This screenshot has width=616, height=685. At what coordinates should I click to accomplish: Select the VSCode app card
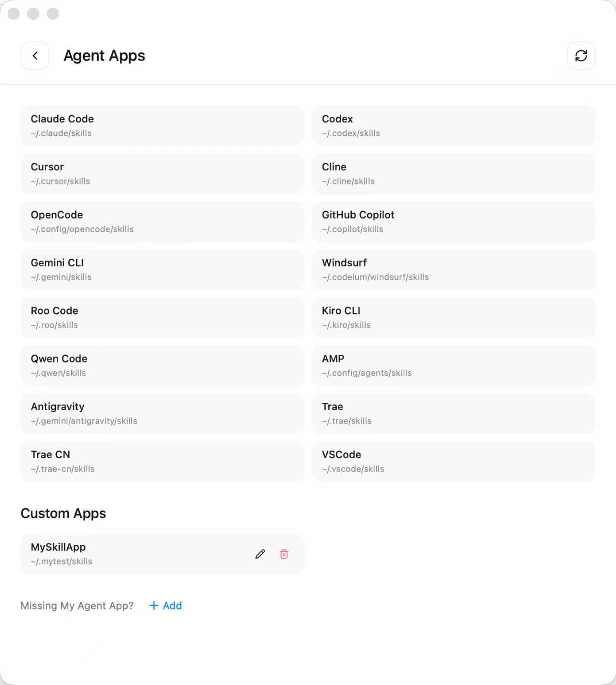click(x=453, y=461)
